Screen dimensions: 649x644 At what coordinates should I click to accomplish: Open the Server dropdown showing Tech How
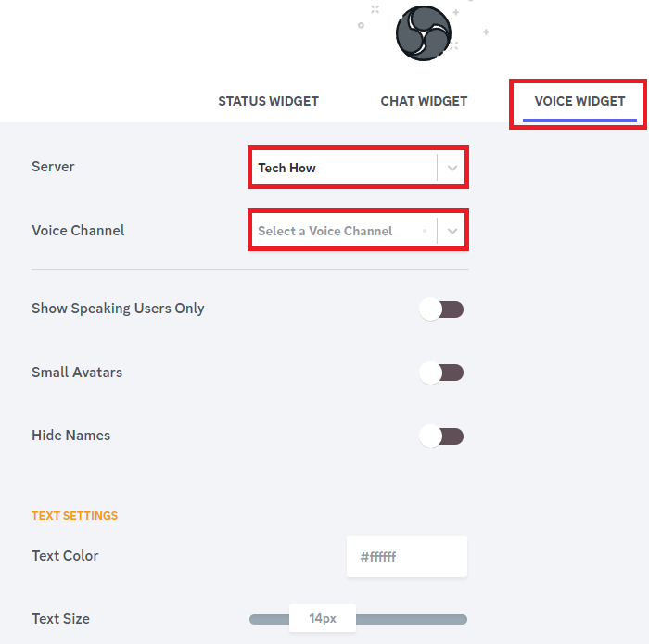click(x=343, y=168)
